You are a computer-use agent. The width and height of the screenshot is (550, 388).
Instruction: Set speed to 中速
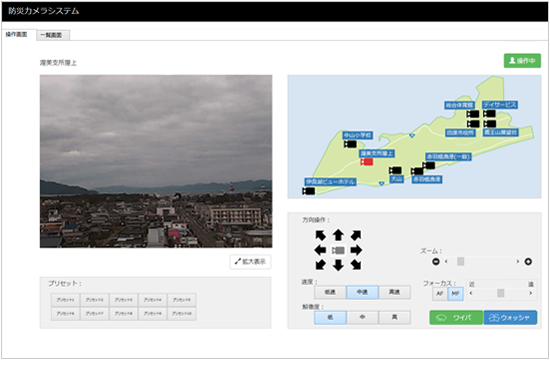pos(362,292)
